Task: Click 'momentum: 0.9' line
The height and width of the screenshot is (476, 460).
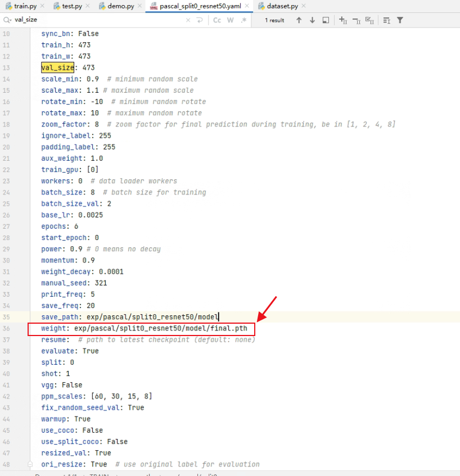Action: 68,260
